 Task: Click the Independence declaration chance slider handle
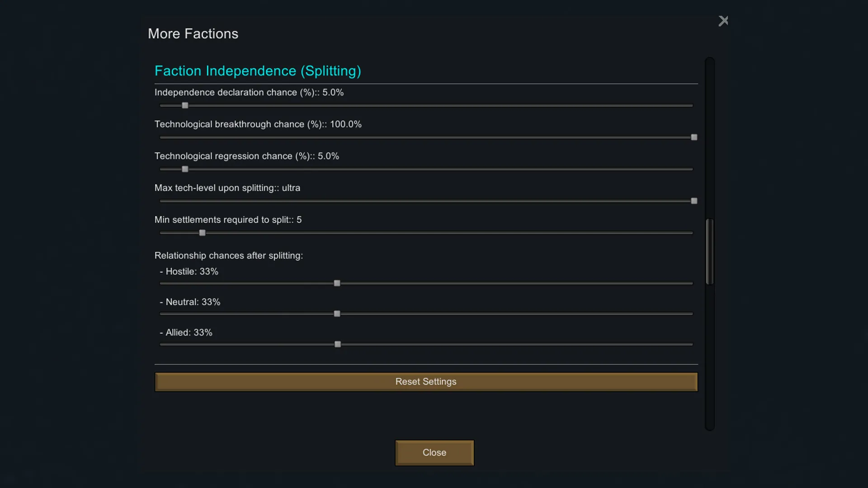[x=185, y=105]
